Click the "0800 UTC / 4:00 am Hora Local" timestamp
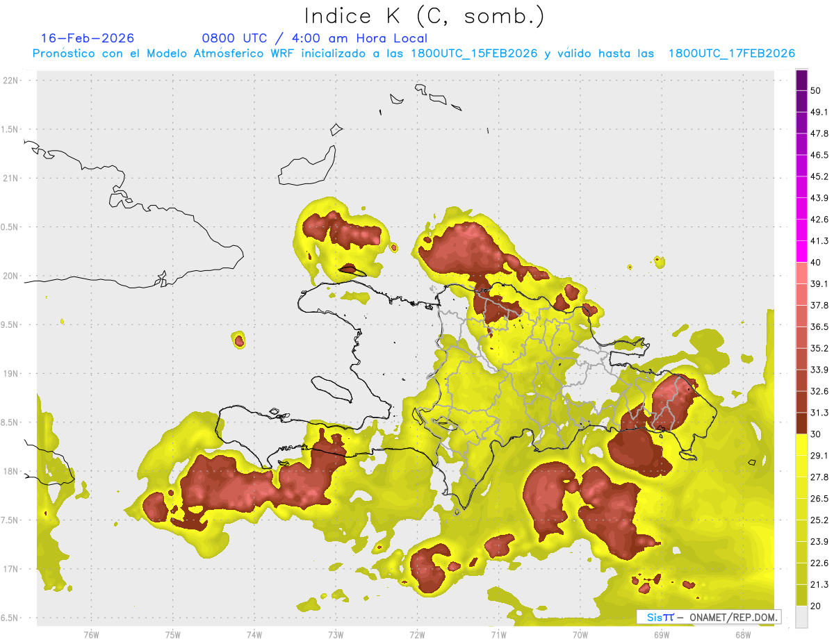 click(315, 38)
